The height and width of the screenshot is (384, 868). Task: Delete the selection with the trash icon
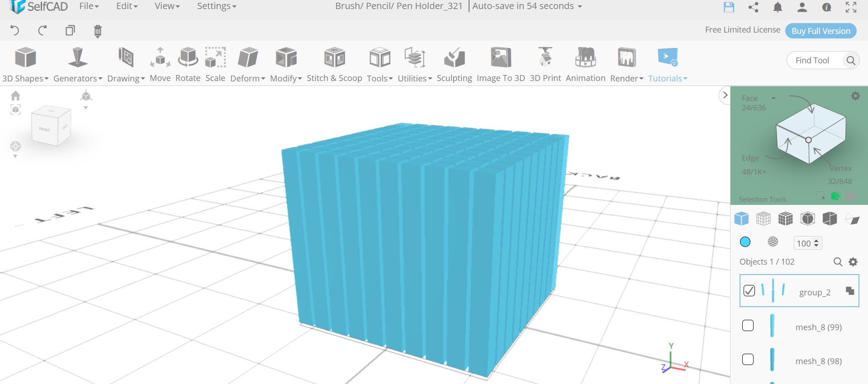98,31
